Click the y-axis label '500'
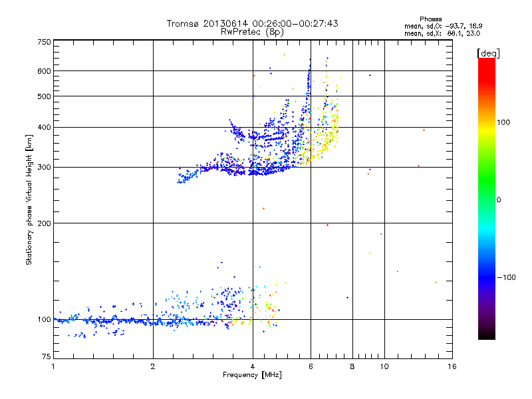 click(x=44, y=96)
